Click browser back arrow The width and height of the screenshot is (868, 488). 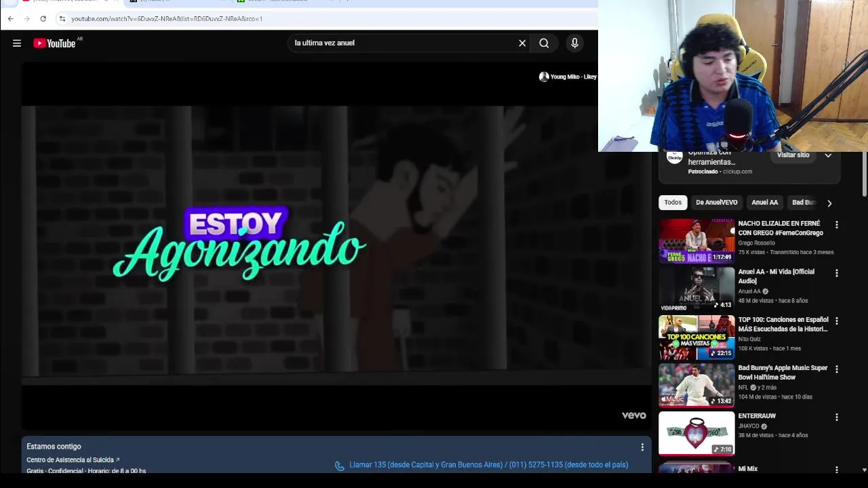tap(11, 18)
